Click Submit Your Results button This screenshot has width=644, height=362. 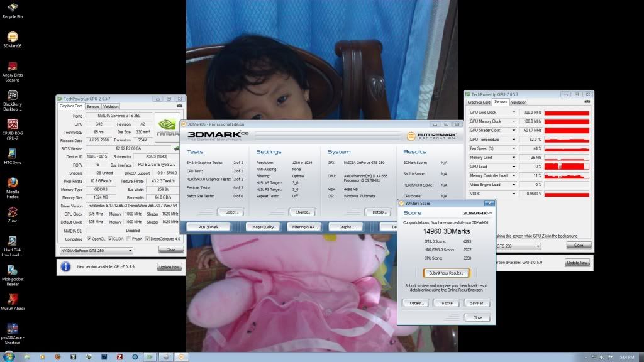coord(447,273)
